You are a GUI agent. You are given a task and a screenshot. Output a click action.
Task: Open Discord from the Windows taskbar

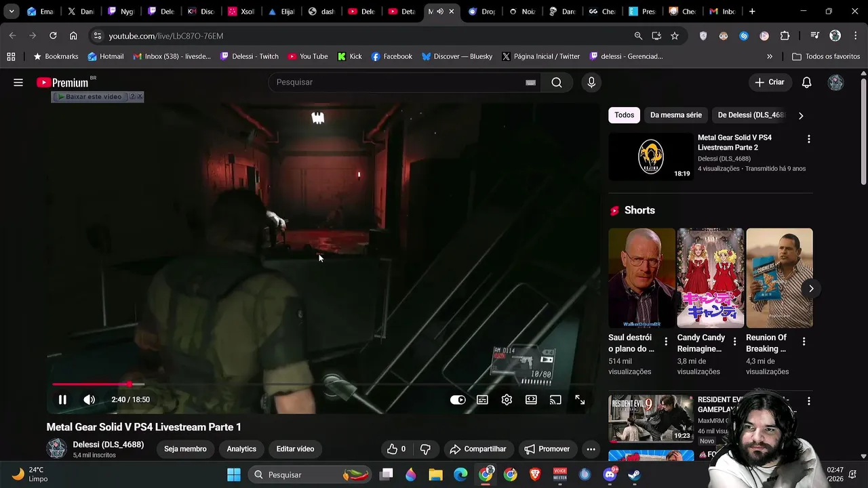(x=610, y=474)
